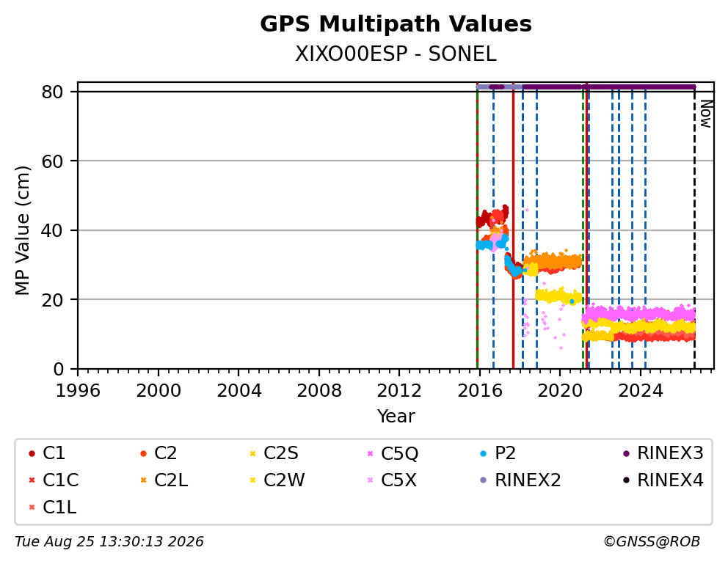Click the RINEX3 purple legend entry
The width and height of the screenshot is (728, 564).
(663, 453)
